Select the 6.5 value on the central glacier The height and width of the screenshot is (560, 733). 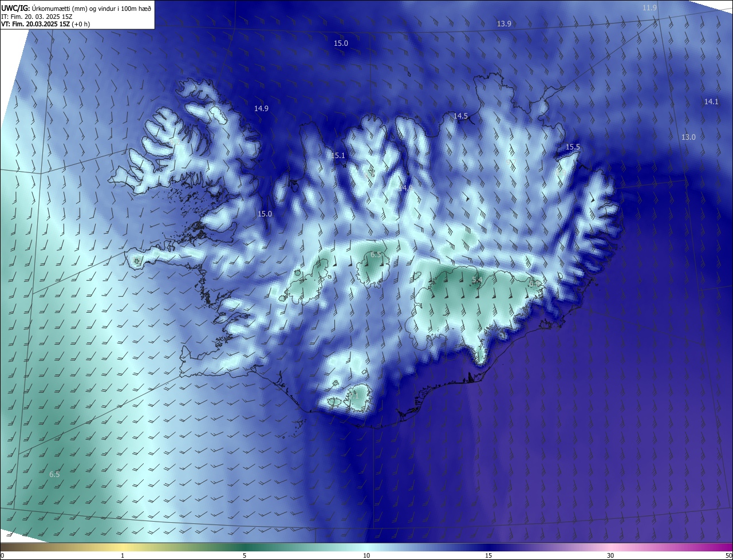pos(376,254)
